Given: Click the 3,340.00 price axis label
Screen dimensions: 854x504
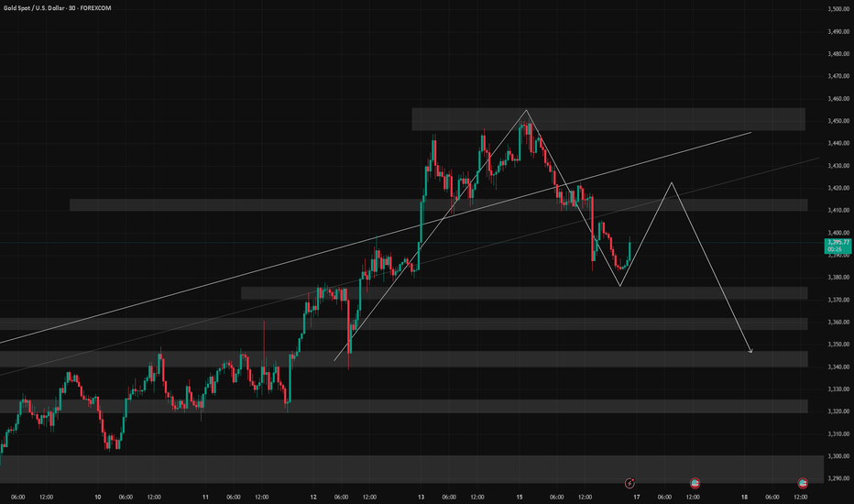Looking at the screenshot, I should (838, 367).
